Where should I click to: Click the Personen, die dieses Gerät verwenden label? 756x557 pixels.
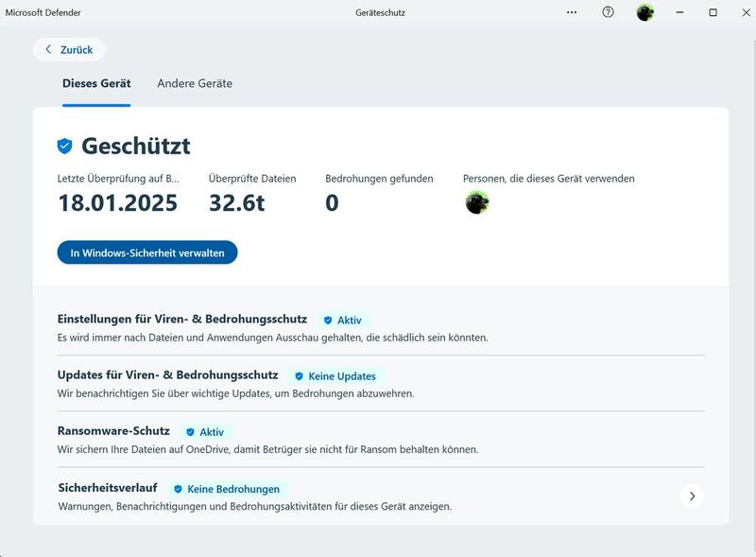(x=549, y=179)
